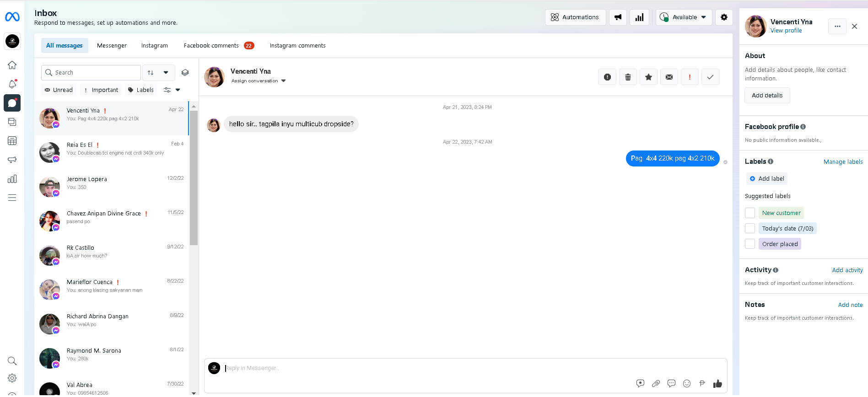The height and width of the screenshot is (397, 868).
Task: Click the star icon in conversation header
Action: click(x=648, y=77)
